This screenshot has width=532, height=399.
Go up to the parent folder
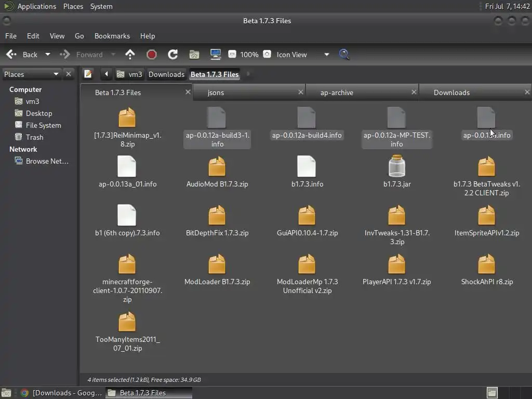tap(130, 55)
